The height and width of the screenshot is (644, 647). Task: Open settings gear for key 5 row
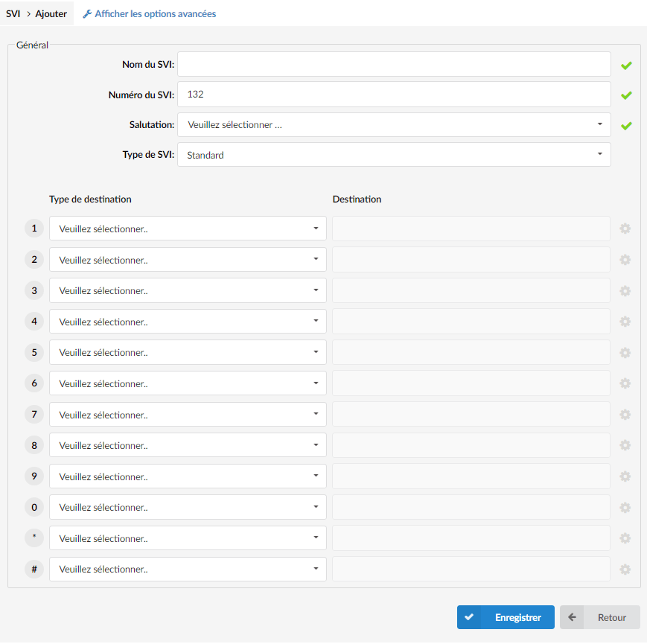tap(625, 353)
